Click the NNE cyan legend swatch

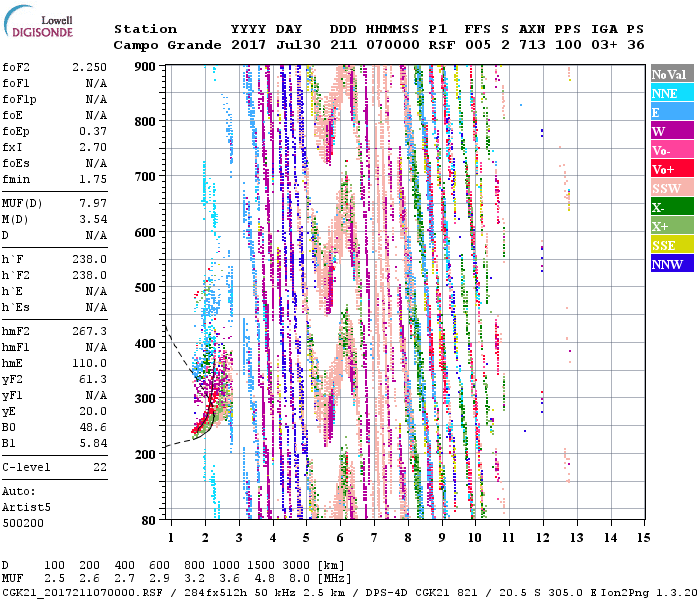click(x=671, y=93)
